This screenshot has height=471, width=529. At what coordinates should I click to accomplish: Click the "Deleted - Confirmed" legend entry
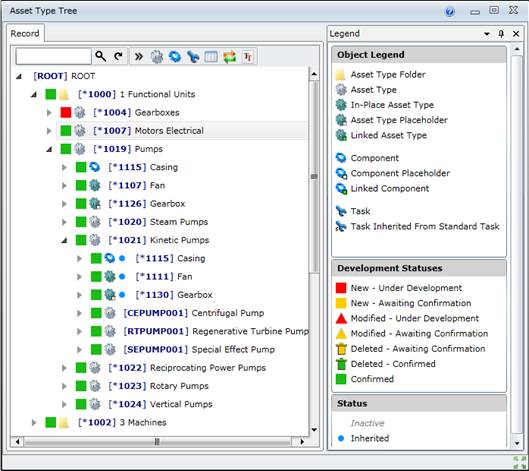coord(393,364)
